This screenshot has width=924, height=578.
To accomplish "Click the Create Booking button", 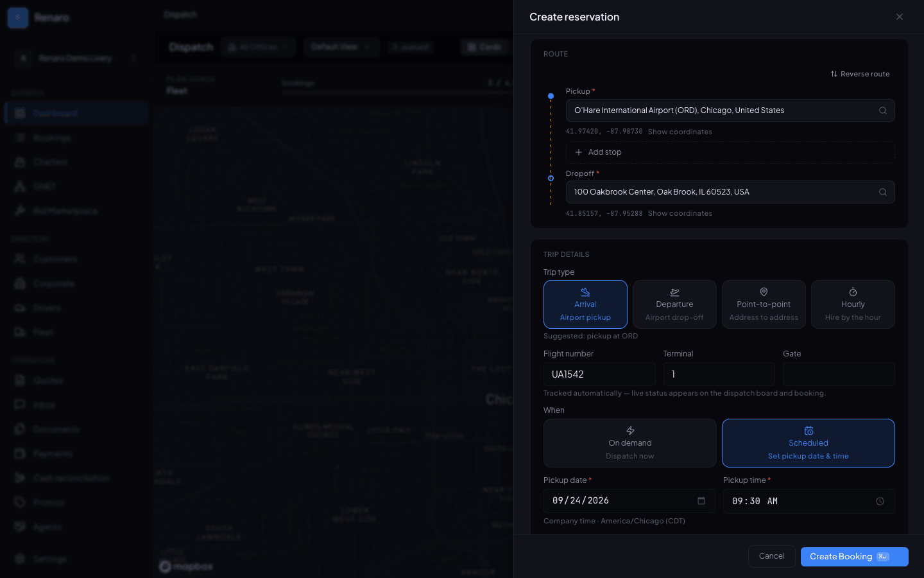I will coord(855,557).
